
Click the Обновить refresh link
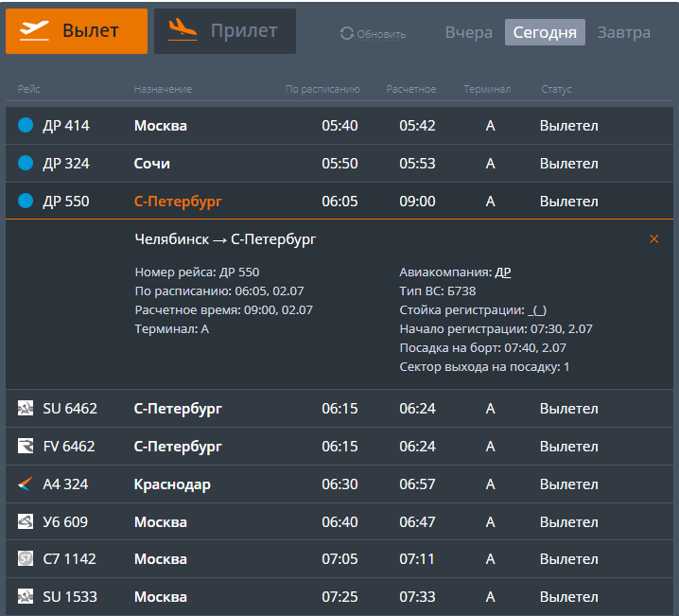(381, 34)
